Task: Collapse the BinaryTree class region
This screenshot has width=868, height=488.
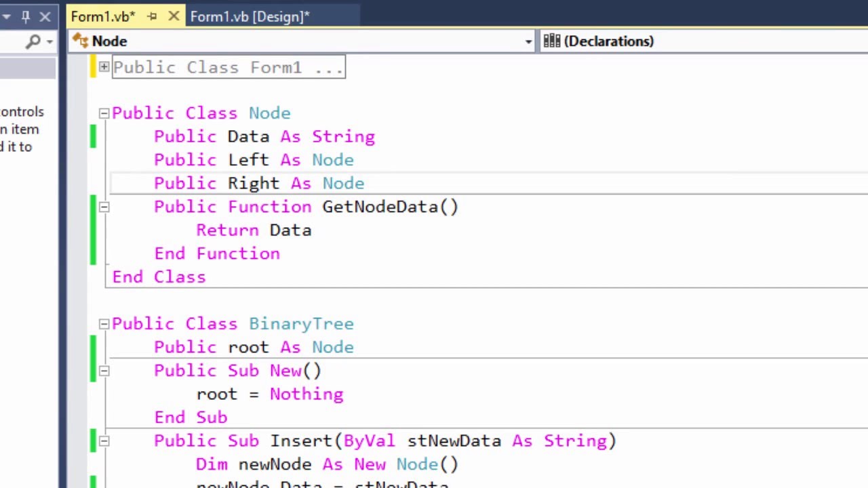Action: [104, 323]
